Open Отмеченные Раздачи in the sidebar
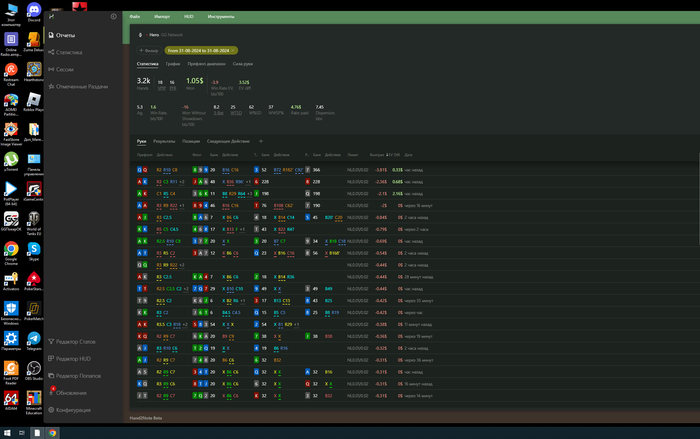The height and width of the screenshot is (439, 700). pyautogui.click(x=82, y=86)
